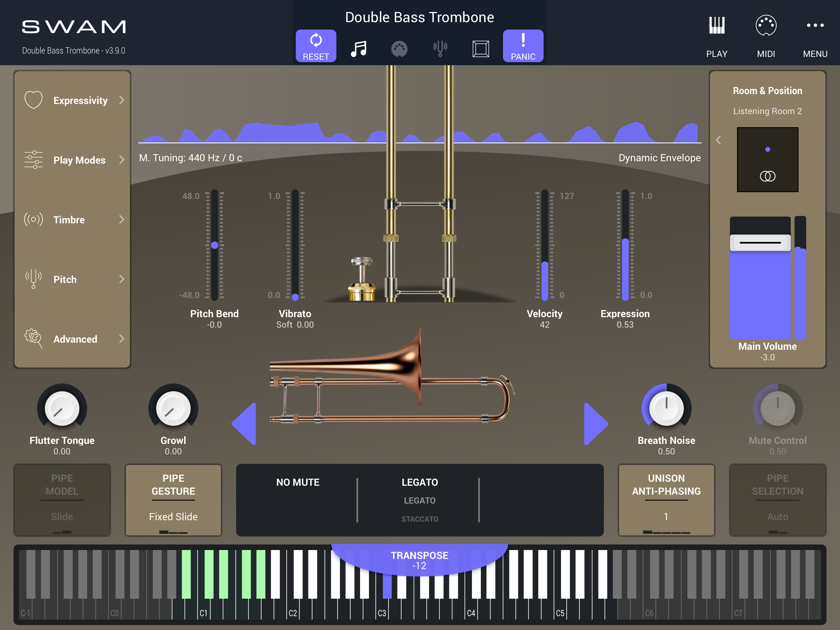
Task: Click the Vibrato slider handle
Action: point(295,297)
